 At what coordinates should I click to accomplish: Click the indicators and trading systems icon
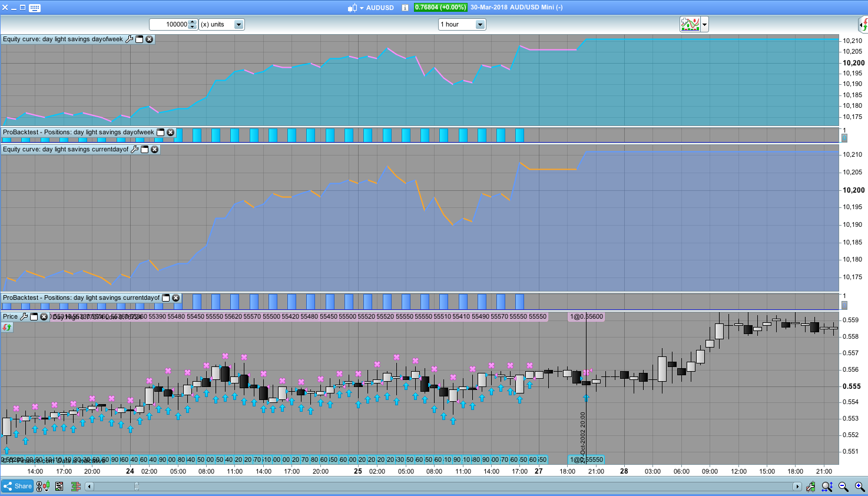(690, 24)
